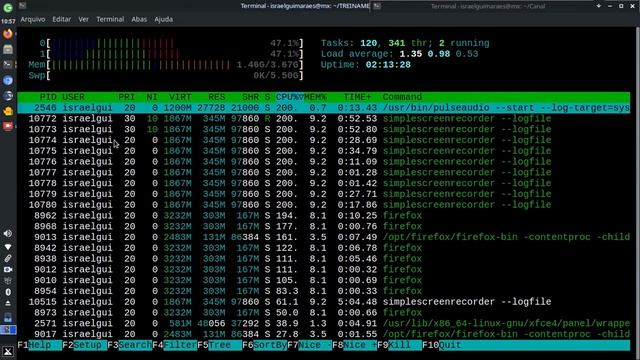The width and height of the screenshot is (640, 360).
Task: Sort by the PID column header
Action: [48, 97]
